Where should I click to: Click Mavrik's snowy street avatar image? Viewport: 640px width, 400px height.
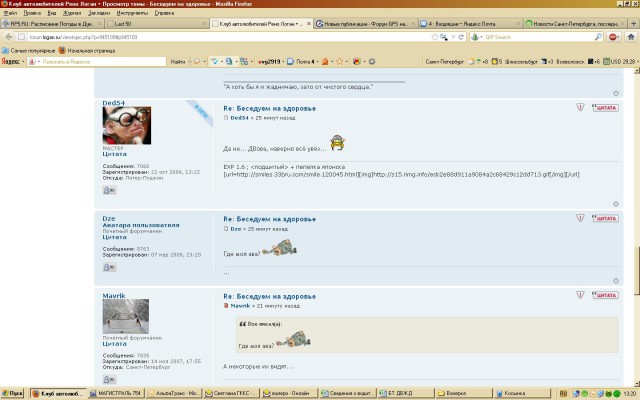(x=126, y=316)
